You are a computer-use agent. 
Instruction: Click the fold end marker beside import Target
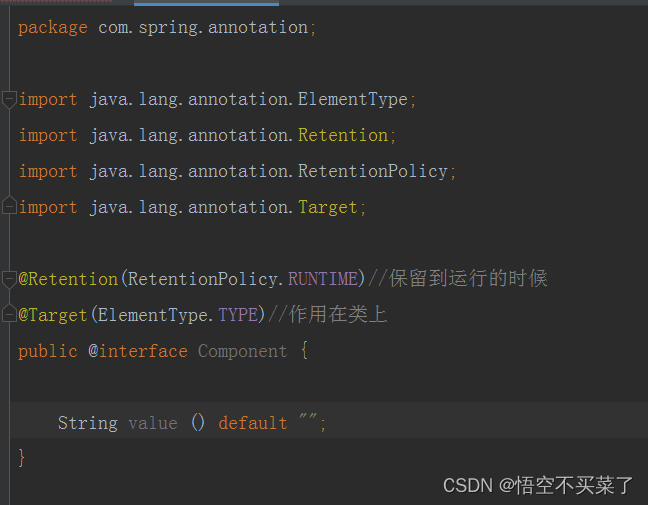[9, 205]
